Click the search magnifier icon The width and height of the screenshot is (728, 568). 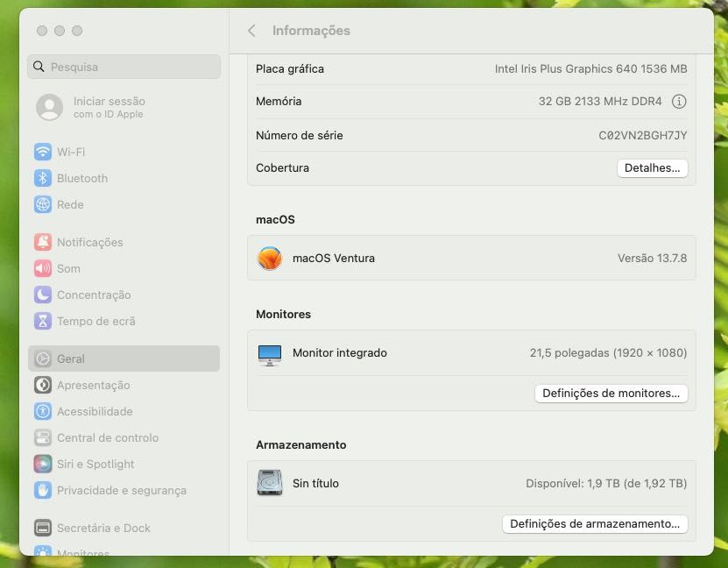tap(39, 67)
